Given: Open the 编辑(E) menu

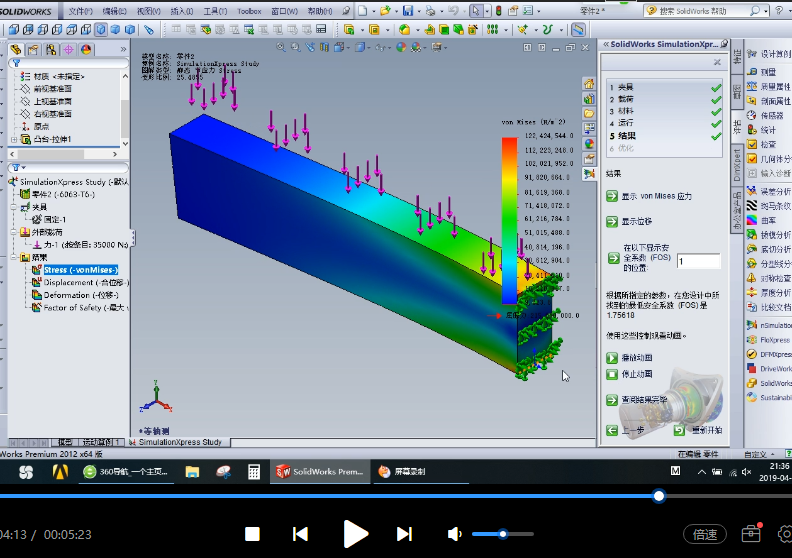Looking at the screenshot, I should tap(115, 11).
